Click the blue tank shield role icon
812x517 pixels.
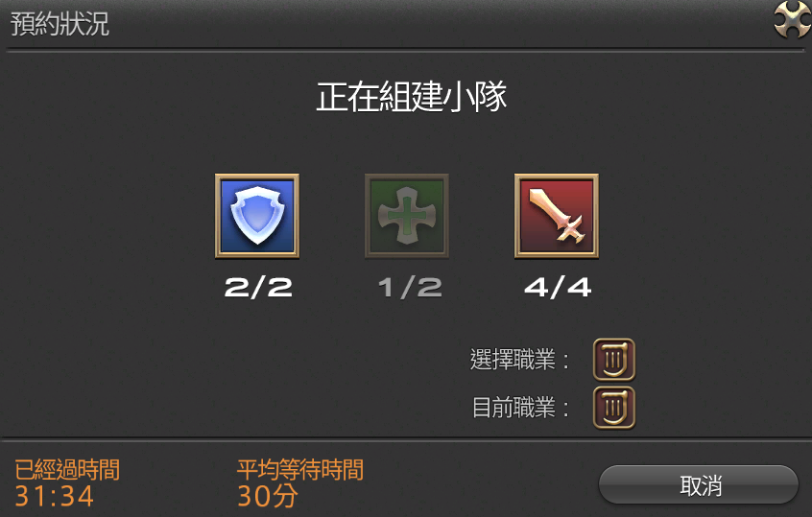pyautogui.click(x=257, y=216)
